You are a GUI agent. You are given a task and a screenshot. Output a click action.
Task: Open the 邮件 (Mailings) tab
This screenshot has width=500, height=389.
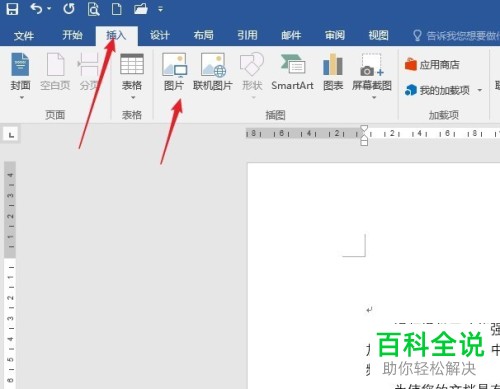pos(291,35)
